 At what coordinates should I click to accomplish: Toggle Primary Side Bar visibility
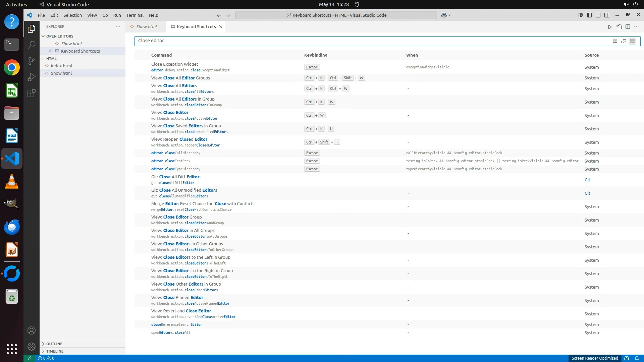(589, 15)
